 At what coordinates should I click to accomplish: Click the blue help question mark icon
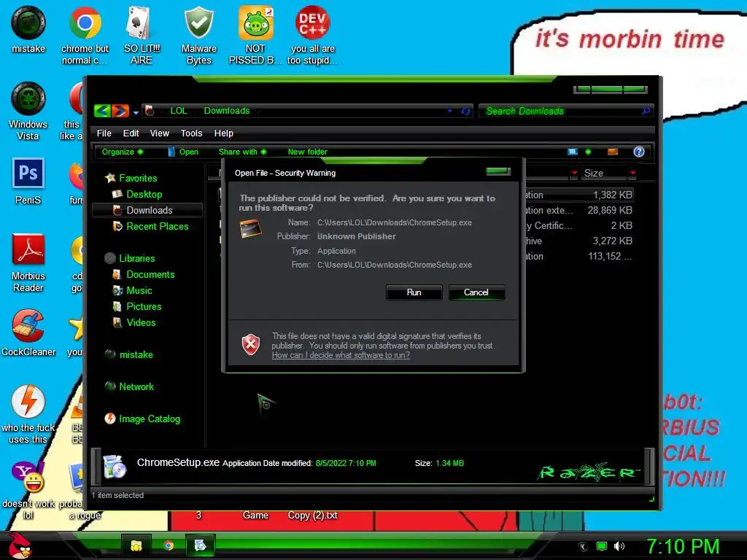coord(639,152)
